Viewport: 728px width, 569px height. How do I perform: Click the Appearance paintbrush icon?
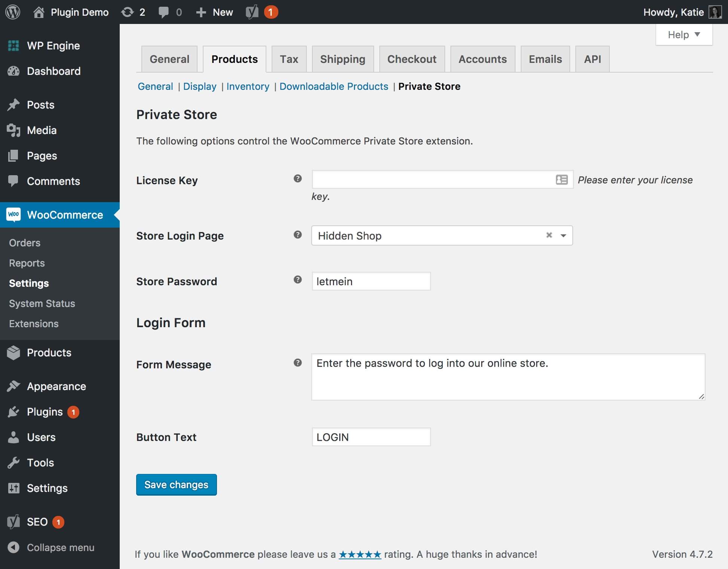pos(13,386)
